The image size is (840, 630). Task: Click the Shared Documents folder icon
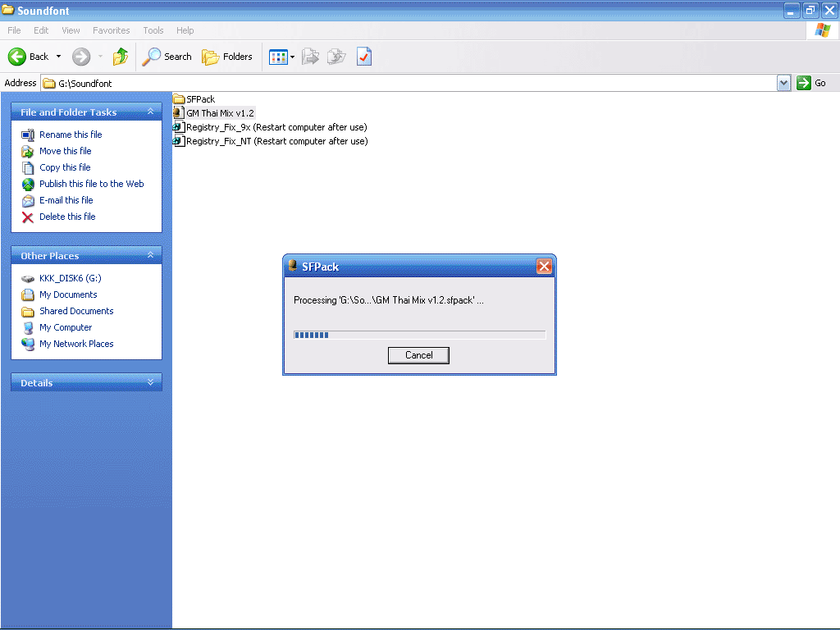tap(28, 311)
